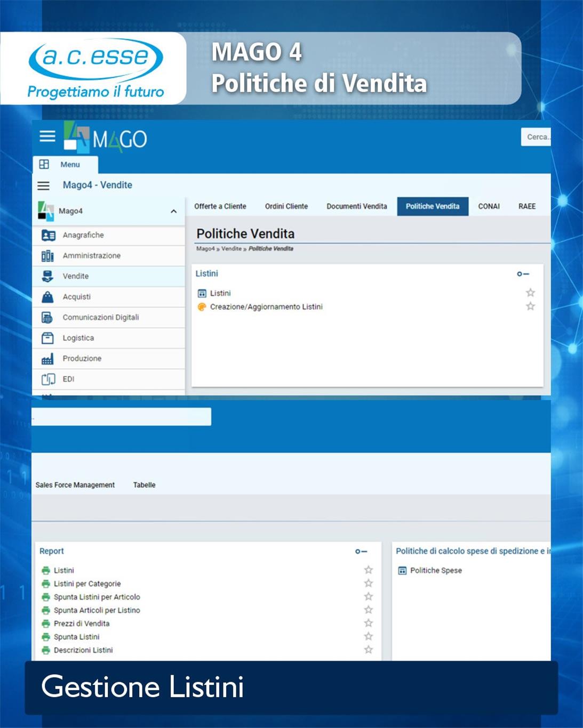Click the EDI module icon
Image resolution: width=583 pixels, height=728 pixels.
point(48,379)
